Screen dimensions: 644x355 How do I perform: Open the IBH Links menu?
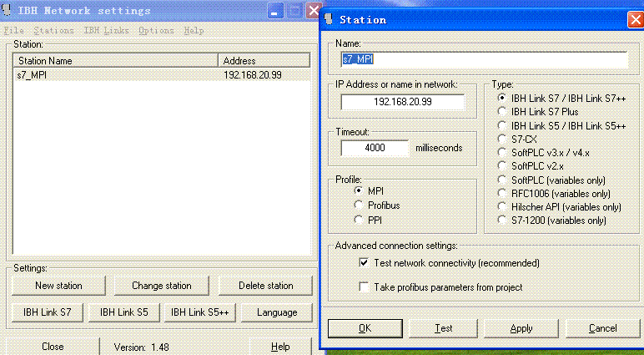point(107,30)
